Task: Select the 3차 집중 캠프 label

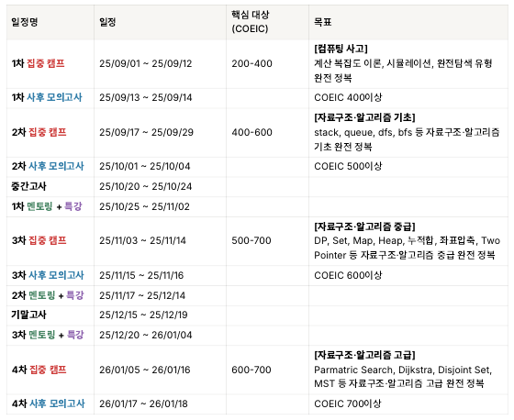Action: (x=39, y=240)
